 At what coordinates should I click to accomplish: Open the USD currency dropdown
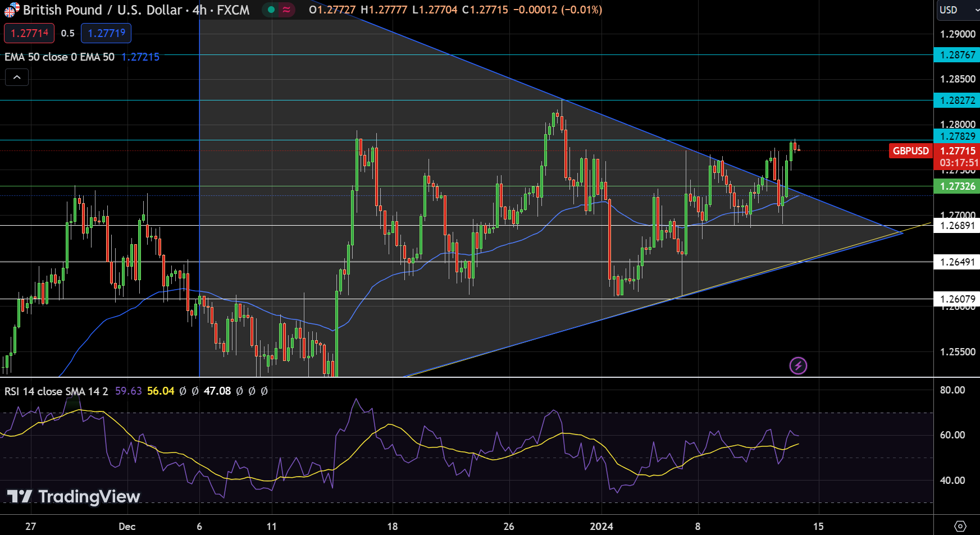tap(958, 10)
